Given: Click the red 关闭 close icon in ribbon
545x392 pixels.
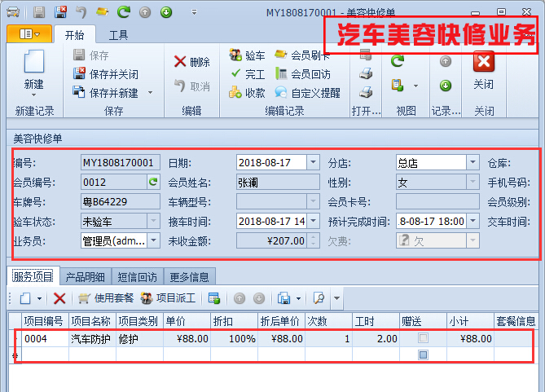Looking at the screenshot, I should click(483, 63).
